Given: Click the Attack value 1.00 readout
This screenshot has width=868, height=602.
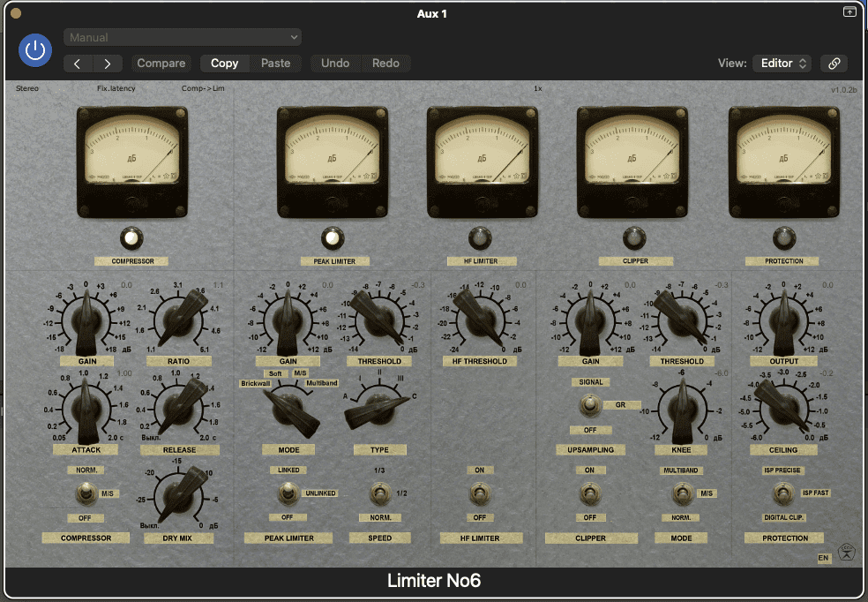Looking at the screenshot, I should pyautogui.click(x=124, y=374).
